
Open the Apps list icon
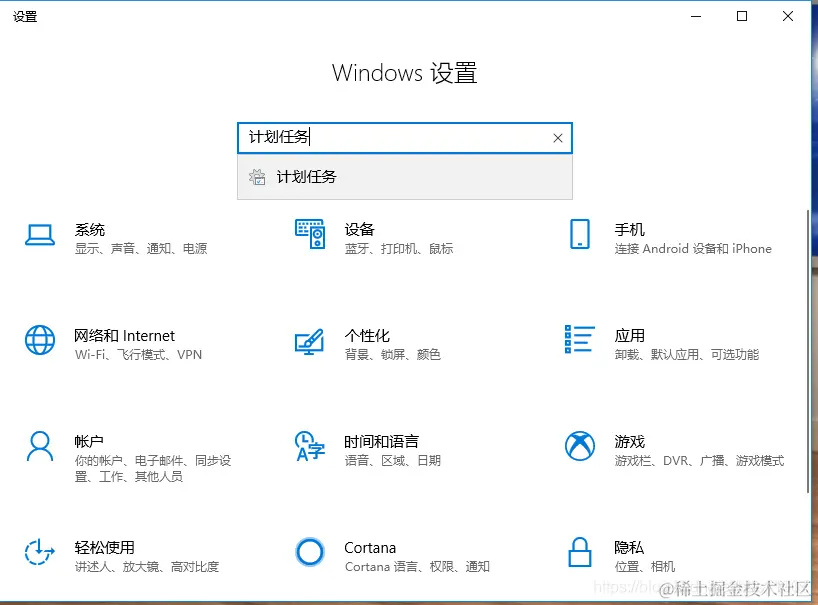580,339
